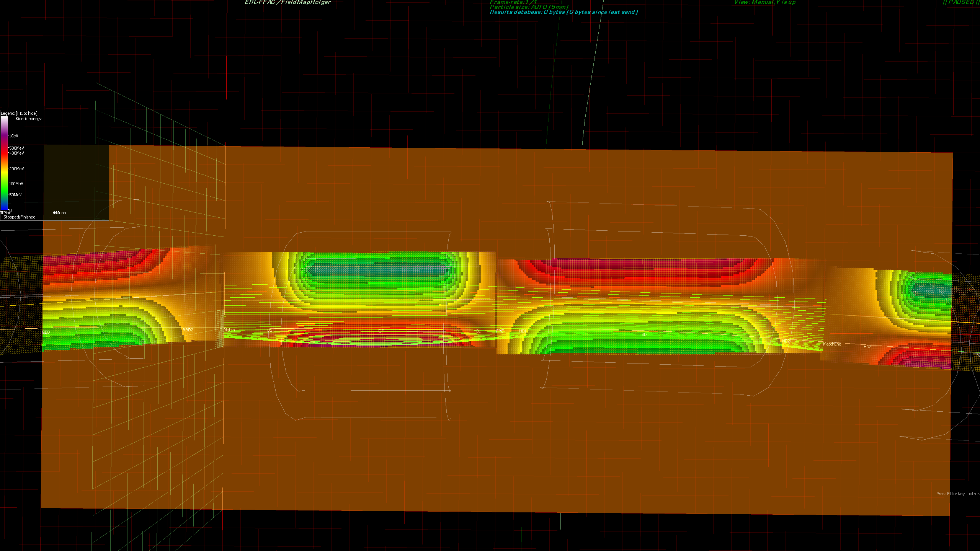This screenshot has height=551, width=980.
Task: Click the 'View: Manual, Y is up' status text
Action: point(764,2)
